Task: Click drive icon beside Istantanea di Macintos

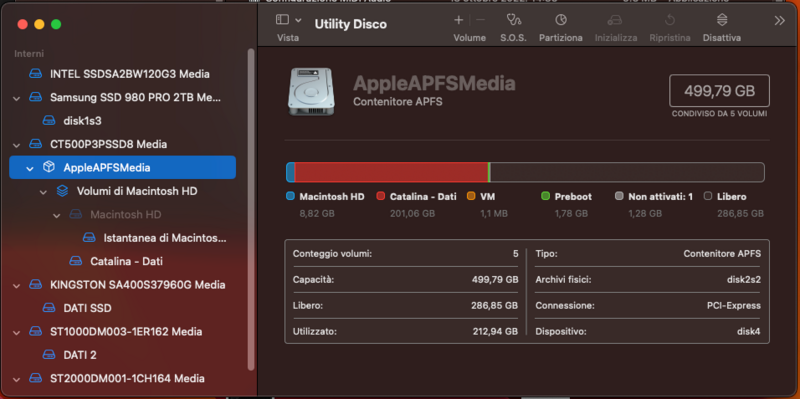Action: coord(89,238)
